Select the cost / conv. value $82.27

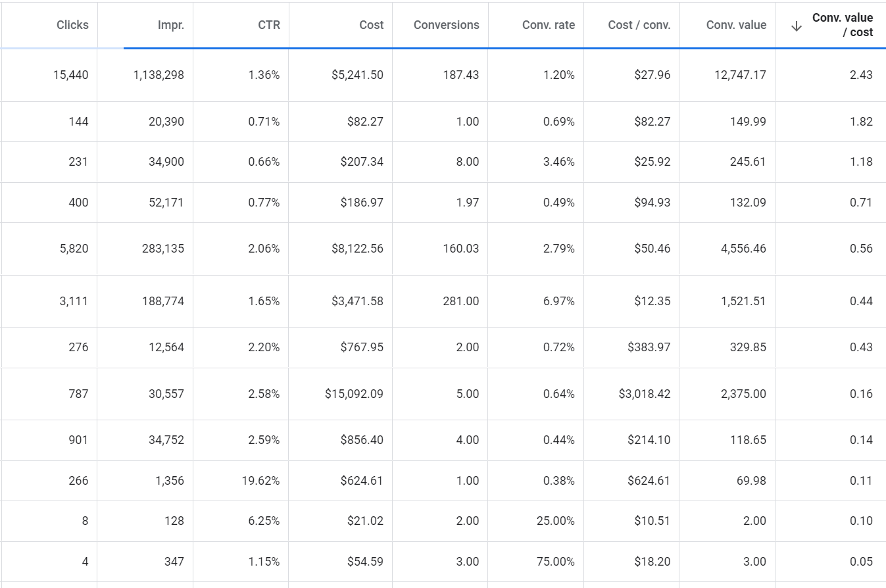click(x=652, y=122)
